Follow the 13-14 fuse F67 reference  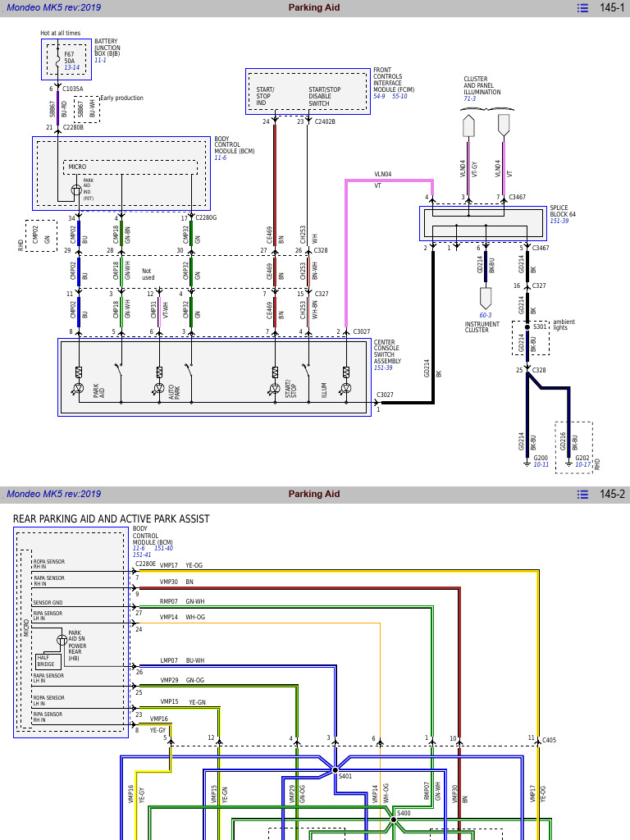click(x=72, y=67)
